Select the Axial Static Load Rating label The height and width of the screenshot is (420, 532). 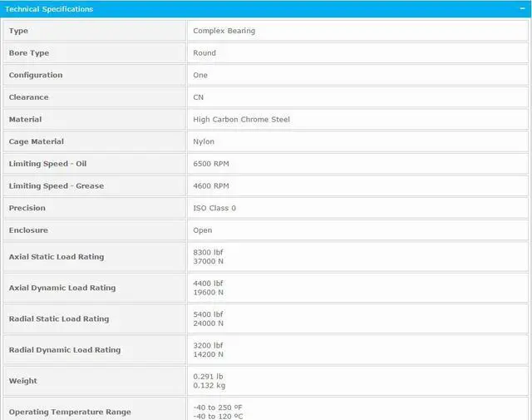[x=57, y=257]
